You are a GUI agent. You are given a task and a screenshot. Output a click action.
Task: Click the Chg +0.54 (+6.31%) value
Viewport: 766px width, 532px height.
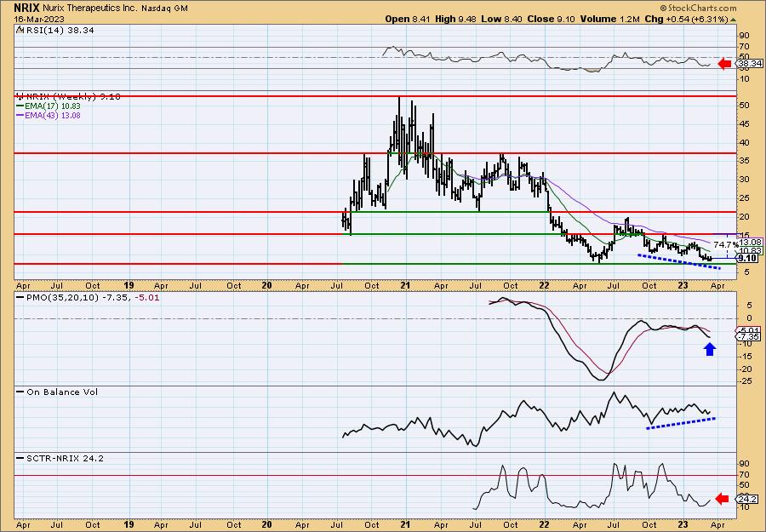[686, 19]
